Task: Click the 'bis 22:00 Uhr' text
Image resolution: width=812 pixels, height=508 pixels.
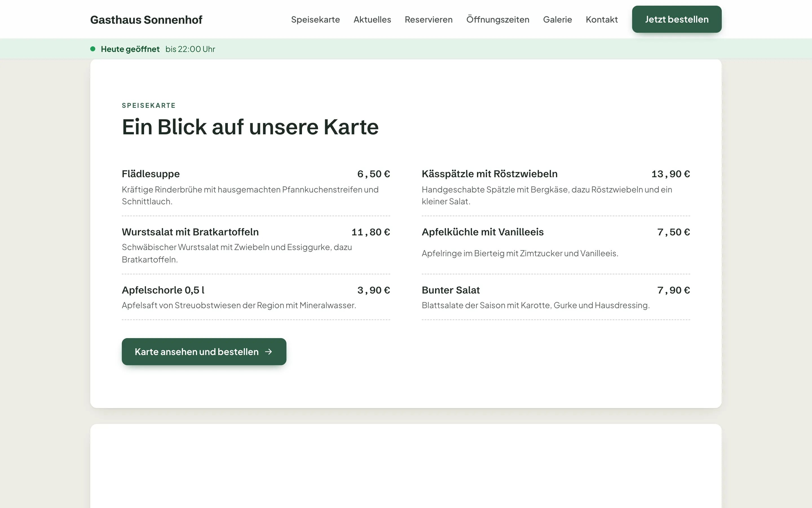Action: pyautogui.click(x=190, y=49)
